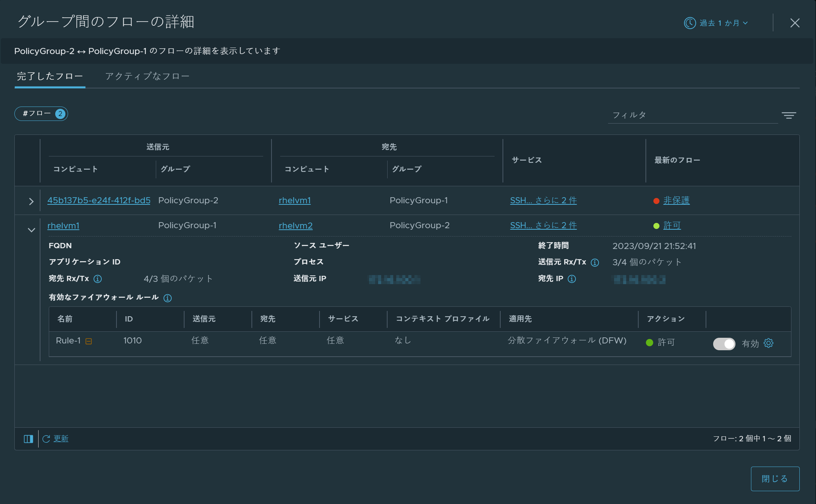
Task: Open the gear settings icon for Rule-1
Action: (768, 343)
